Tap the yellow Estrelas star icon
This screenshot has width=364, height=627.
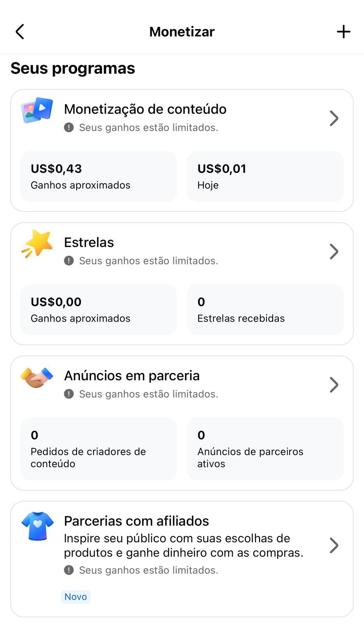point(38,243)
